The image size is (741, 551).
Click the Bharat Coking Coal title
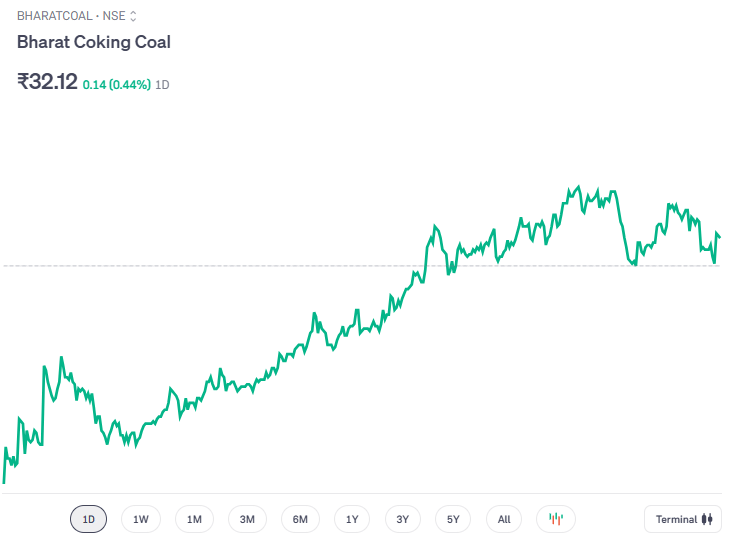pyautogui.click(x=94, y=42)
